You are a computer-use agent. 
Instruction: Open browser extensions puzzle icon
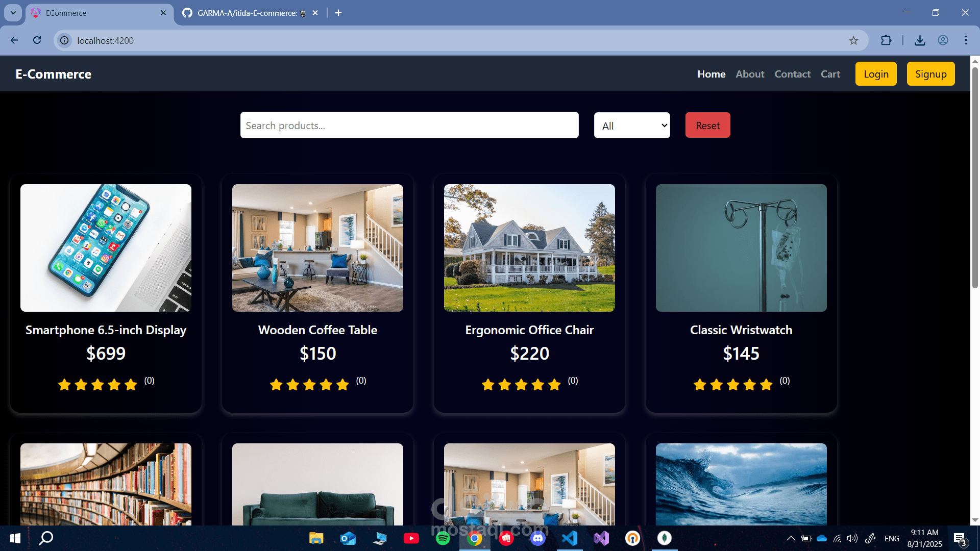coord(886,40)
